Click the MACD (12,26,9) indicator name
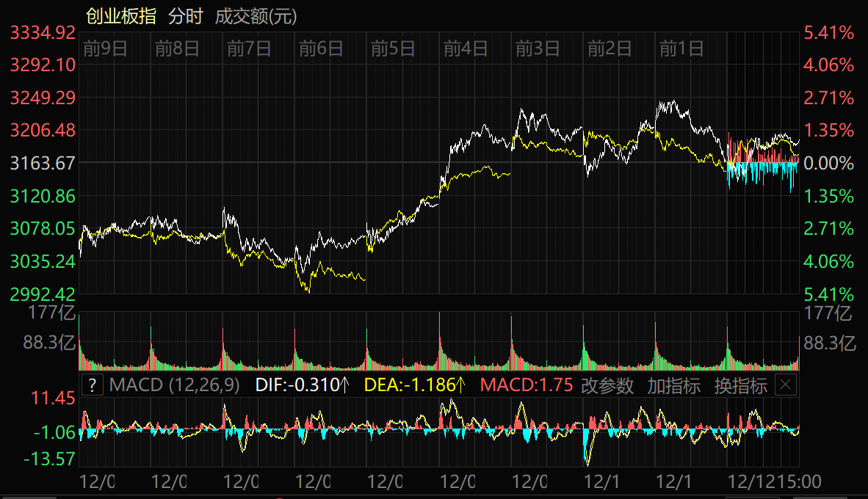This screenshot has height=499, width=868. [x=174, y=385]
